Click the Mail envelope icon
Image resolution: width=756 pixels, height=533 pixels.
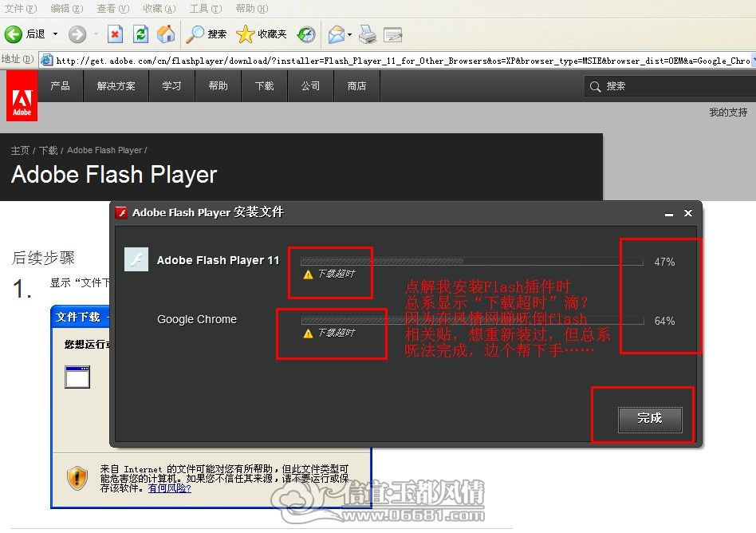point(336,34)
